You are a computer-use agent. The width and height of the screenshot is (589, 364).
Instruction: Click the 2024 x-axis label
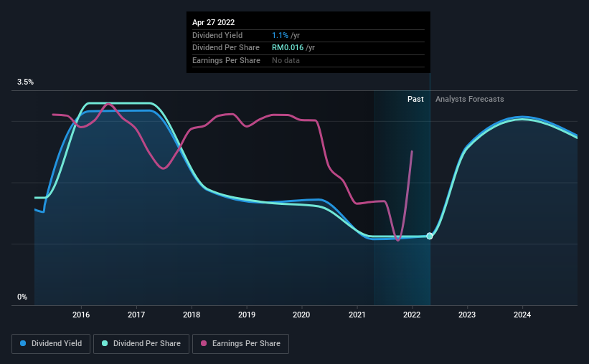[522, 315]
